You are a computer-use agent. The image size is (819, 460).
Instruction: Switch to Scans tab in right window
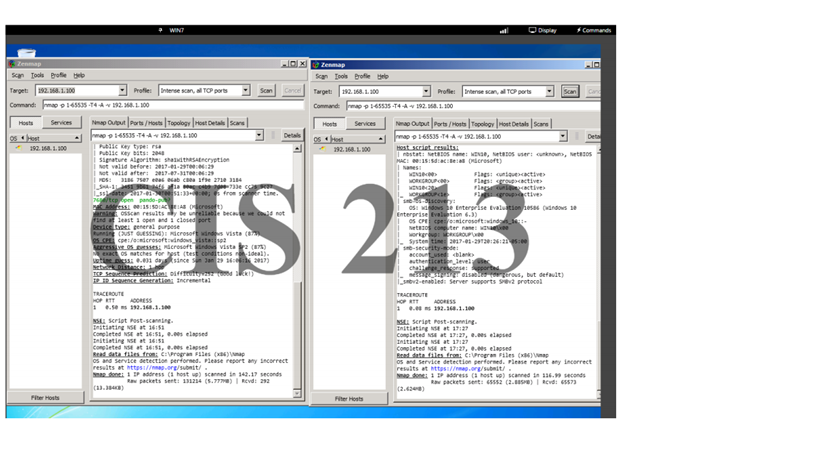[x=541, y=124]
